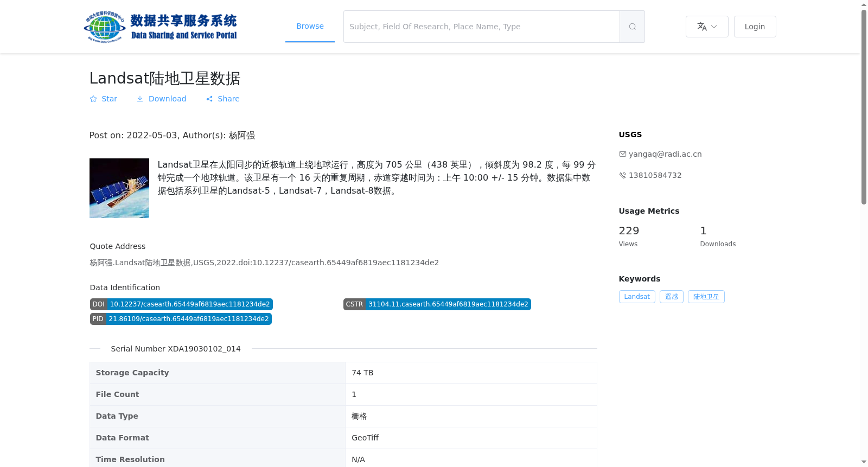The height and width of the screenshot is (467, 868).
Task: Click the Data Sharing and Service Portal logo
Action: (x=161, y=27)
